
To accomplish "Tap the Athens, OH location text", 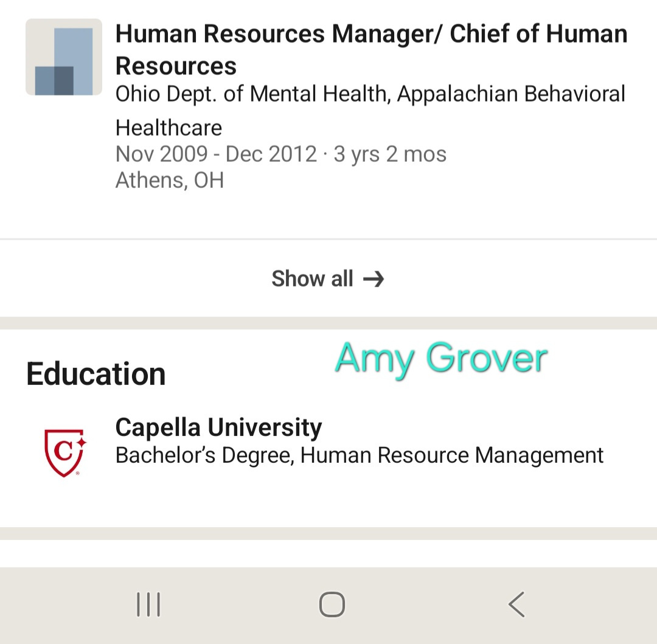I will coord(169,180).
